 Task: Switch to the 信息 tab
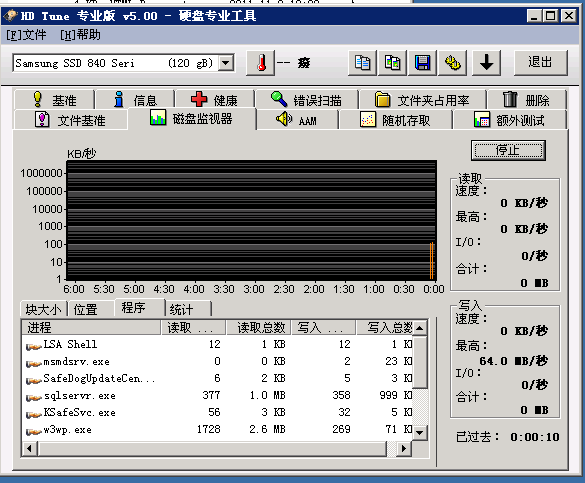coord(135,100)
